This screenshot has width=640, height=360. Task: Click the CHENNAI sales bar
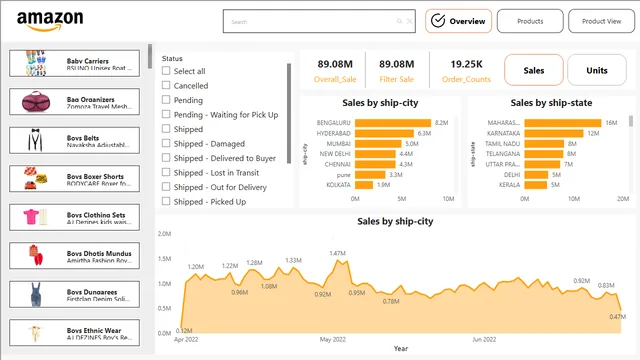pyautogui.click(x=375, y=164)
